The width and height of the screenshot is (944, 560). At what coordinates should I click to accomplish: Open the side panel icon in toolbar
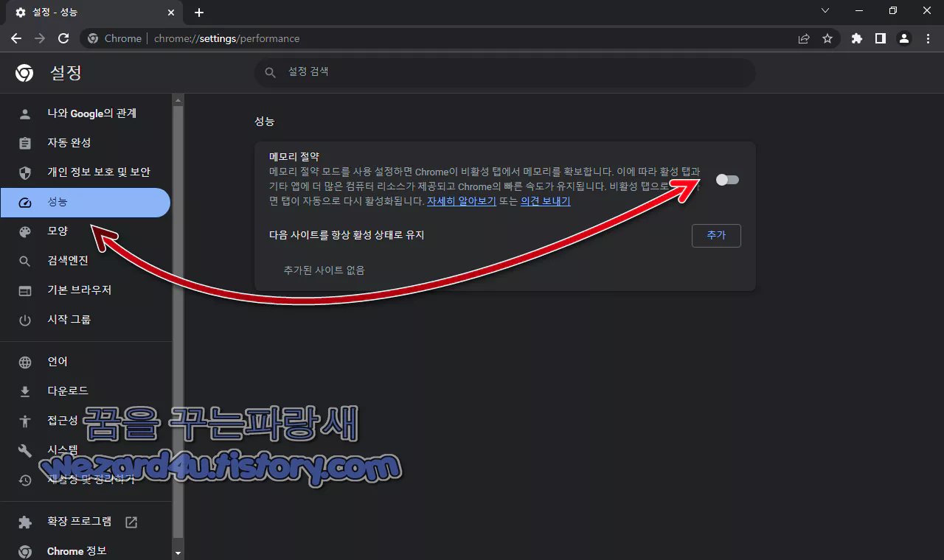pos(880,38)
